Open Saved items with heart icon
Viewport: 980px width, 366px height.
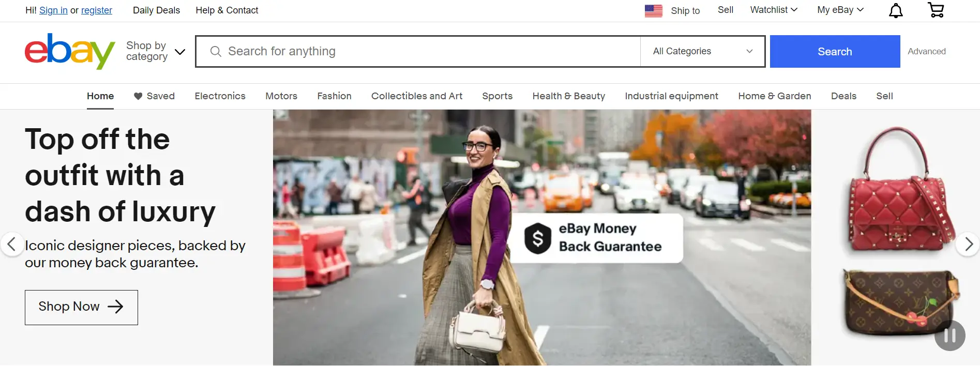click(x=154, y=96)
